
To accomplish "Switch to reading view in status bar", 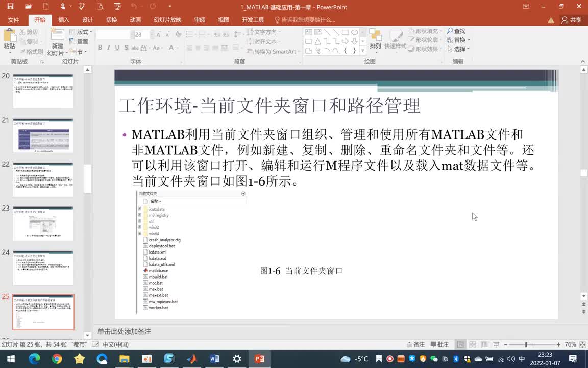I will tap(484, 344).
